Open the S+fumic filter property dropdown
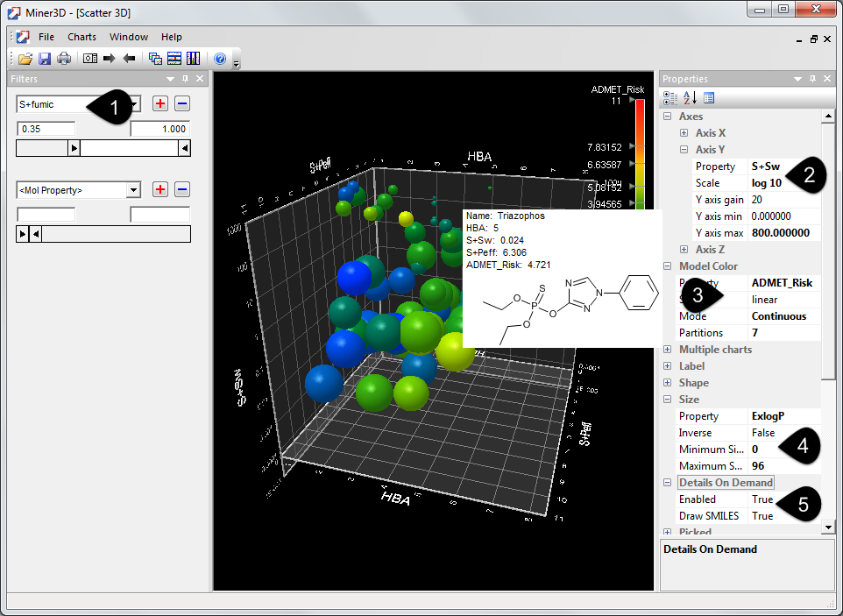 point(134,103)
